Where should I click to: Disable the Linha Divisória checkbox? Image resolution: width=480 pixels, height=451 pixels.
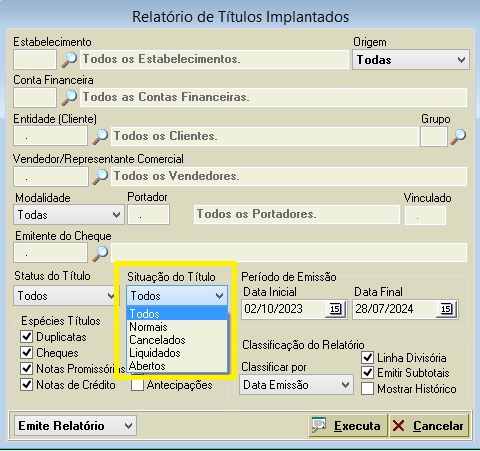(x=367, y=358)
